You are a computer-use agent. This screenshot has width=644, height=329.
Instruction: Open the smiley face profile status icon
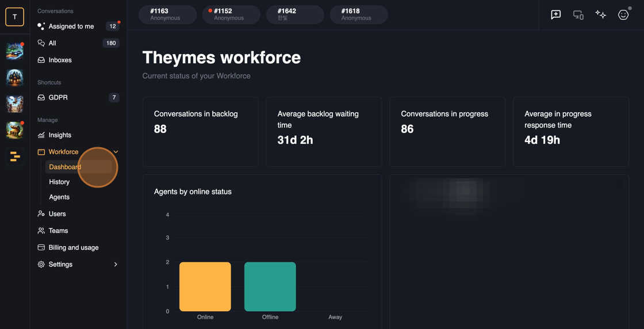pyautogui.click(x=623, y=15)
